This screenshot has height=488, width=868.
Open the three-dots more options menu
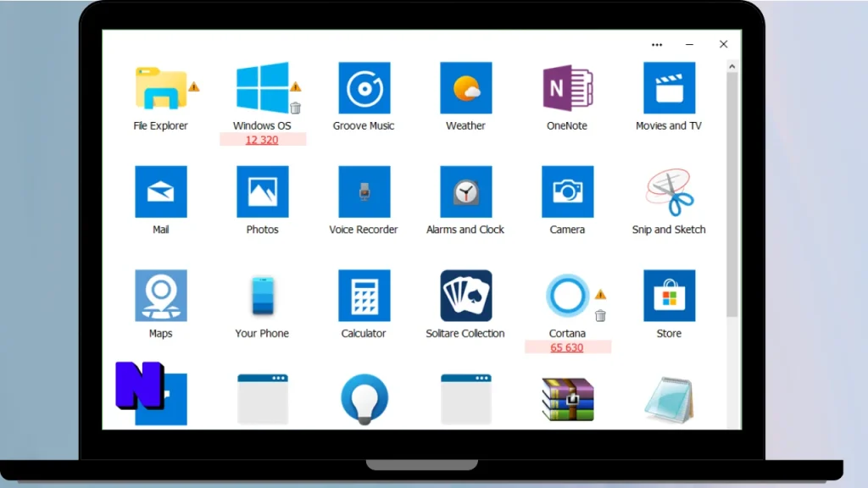657,45
